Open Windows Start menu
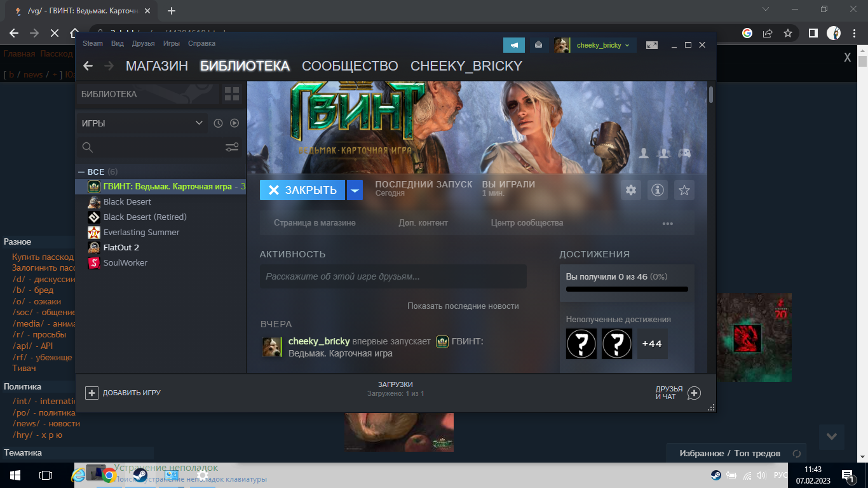The width and height of the screenshot is (868, 488). [x=15, y=475]
